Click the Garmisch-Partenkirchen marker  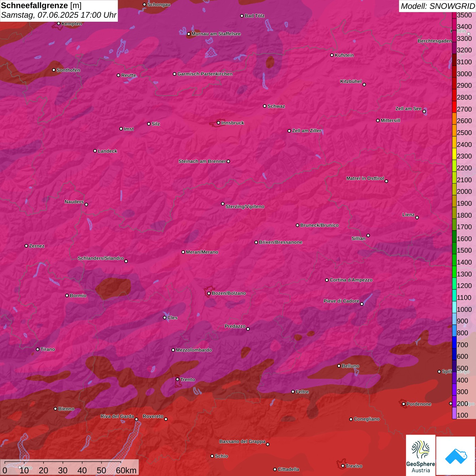coord(174,74)
